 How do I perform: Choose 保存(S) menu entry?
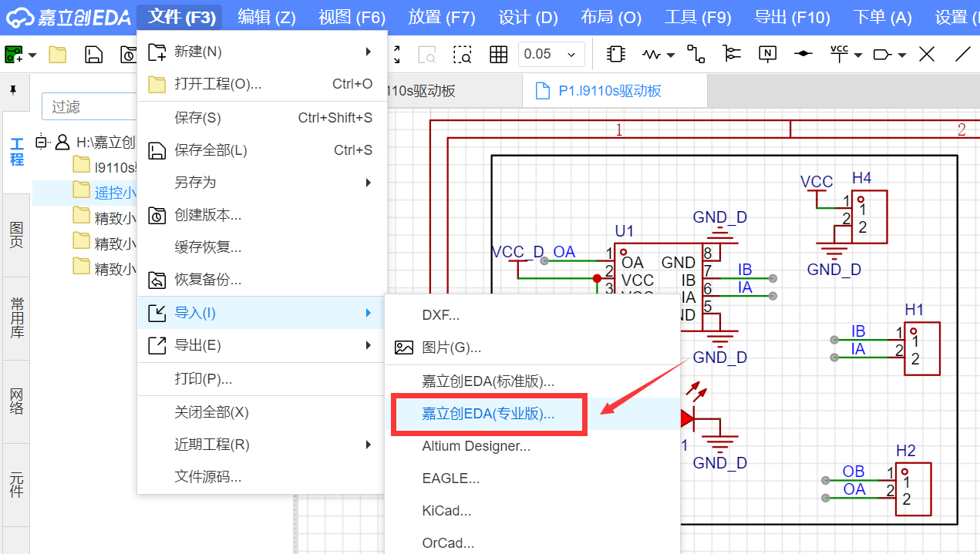(261, 118)
